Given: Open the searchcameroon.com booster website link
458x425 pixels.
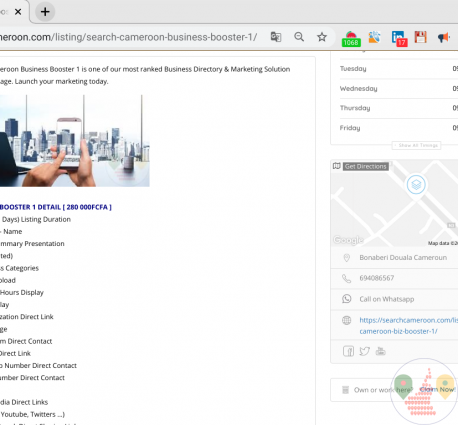Looking at the screenshot, I should click(408, 325).
